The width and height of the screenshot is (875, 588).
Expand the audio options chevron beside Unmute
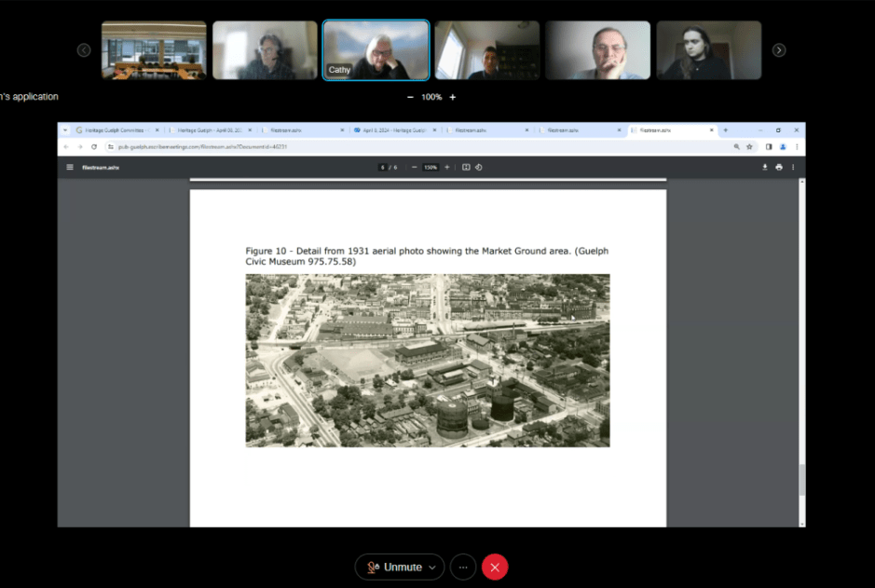click(x=432, y=567)
